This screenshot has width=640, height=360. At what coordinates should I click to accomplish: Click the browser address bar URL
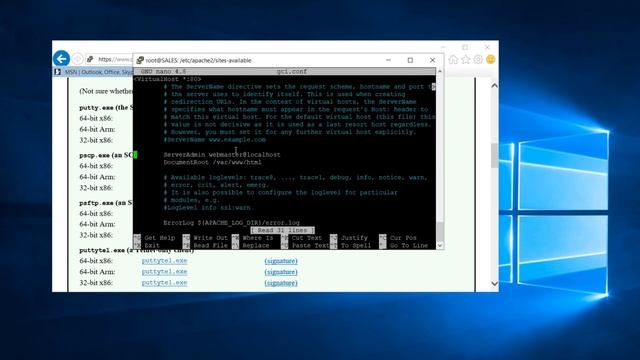tap(116, 59)
